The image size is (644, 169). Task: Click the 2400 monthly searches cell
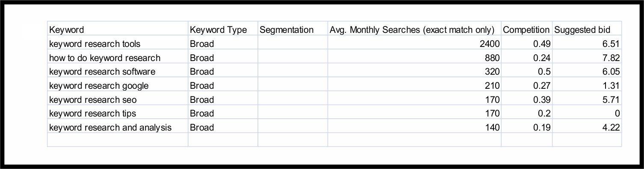[x=414, y=44]
